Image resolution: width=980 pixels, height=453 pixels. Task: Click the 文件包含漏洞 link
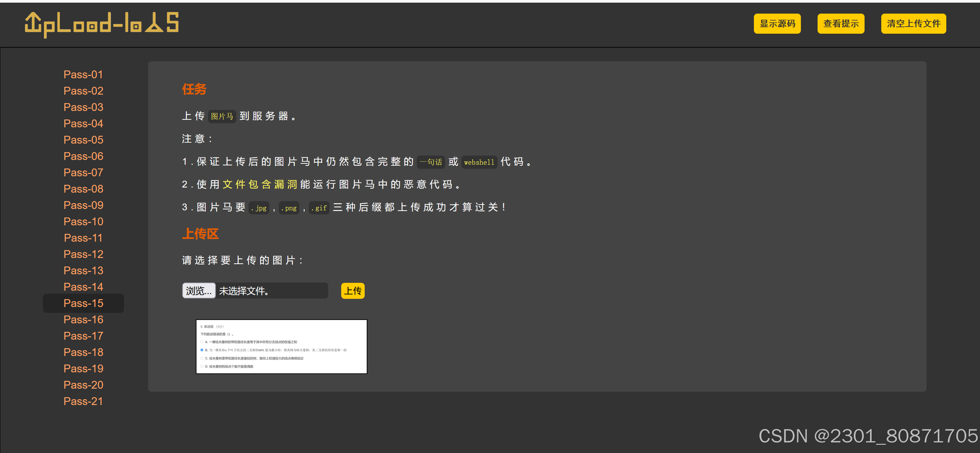[259, 184]
